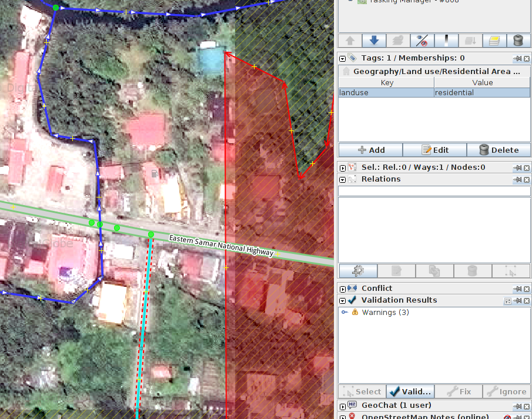Toggle layer visibility with eye icon button

tap(421, 41)
